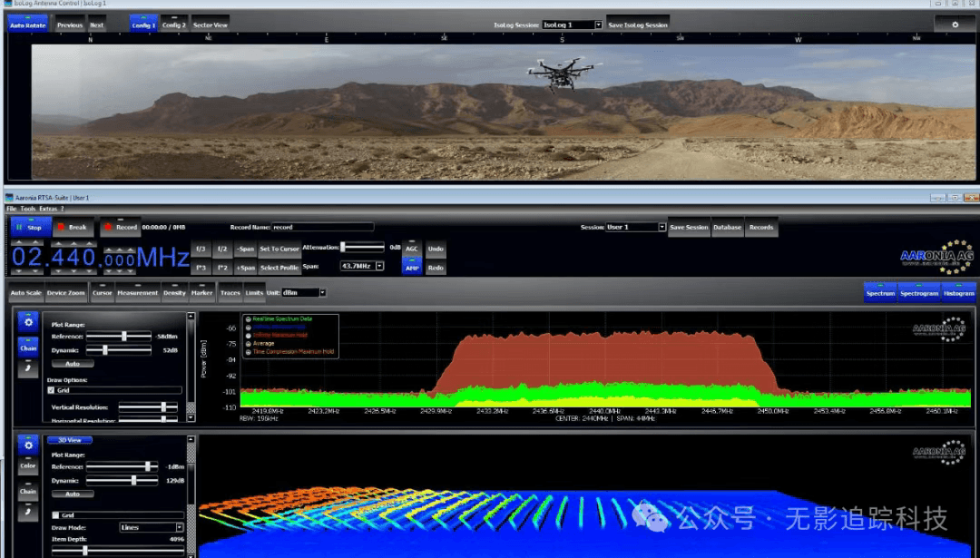Open the Tools menu
Image resolution: width=980 pixels, height=558 pixels.
[x=28, y=209]
